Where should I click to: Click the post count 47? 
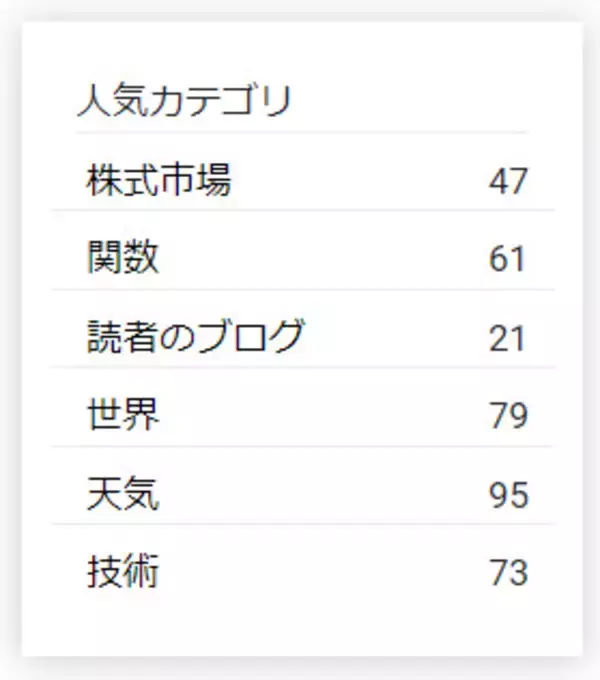click(x=507, y=182)
